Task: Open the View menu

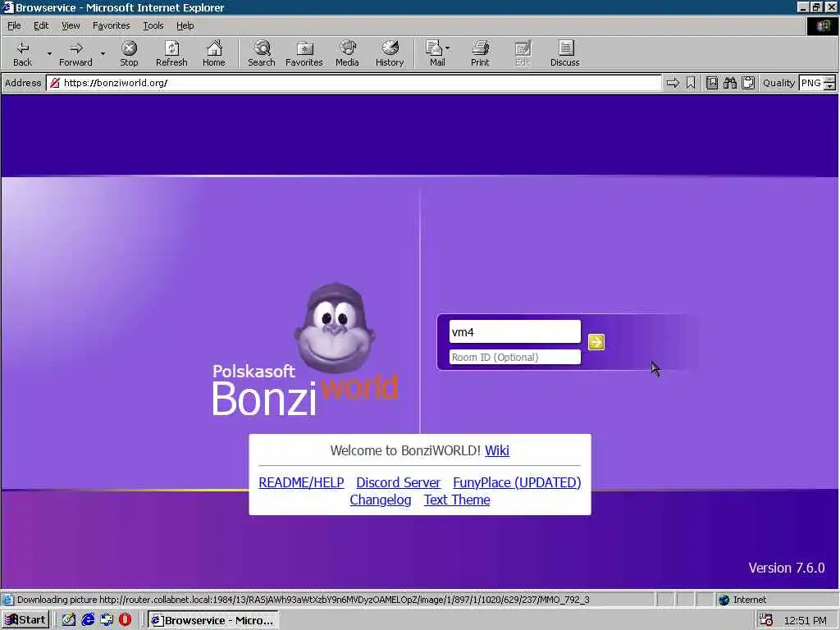Action: tap(71, 25)
